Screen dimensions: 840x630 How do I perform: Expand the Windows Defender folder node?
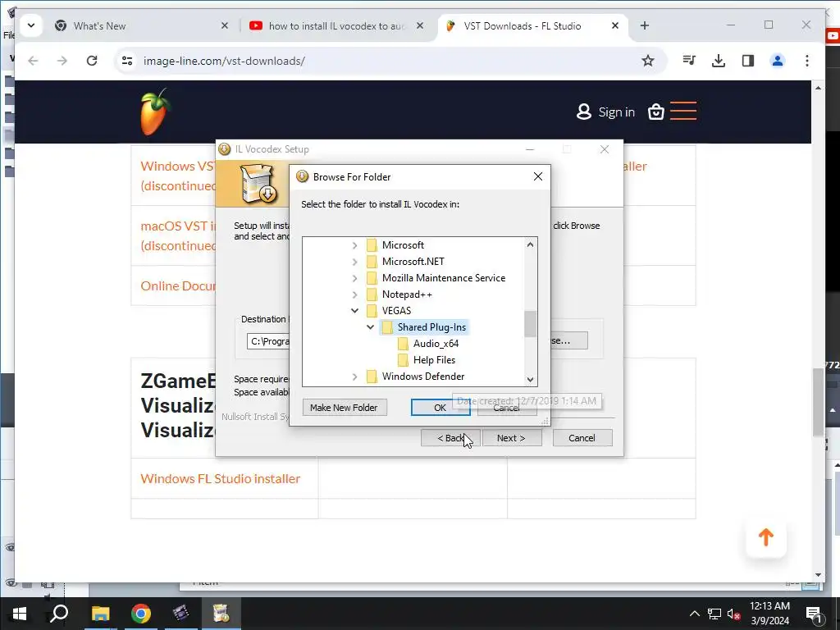[x=354, y=377]
